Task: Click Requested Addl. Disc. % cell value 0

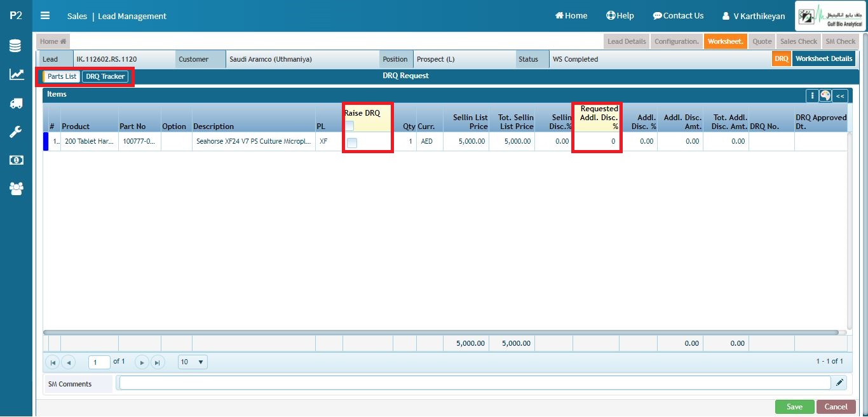Action: pyautogui.click(x=596, y=141)
